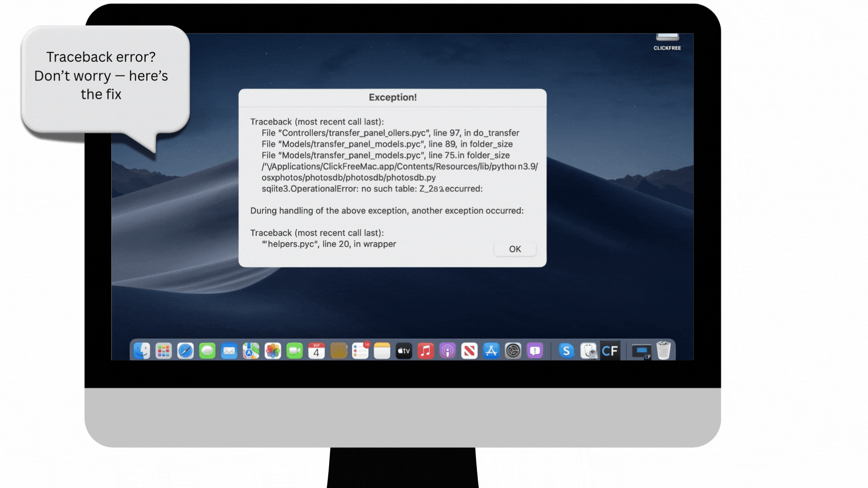
Task: Open ClickFree CF app in dock
Action: (610, 351)
